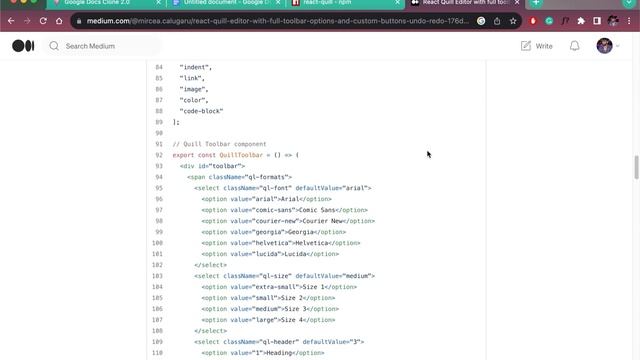Click line number 100
Image resolution: width=640 pixels, height=360 pixels.
[158, 243]
